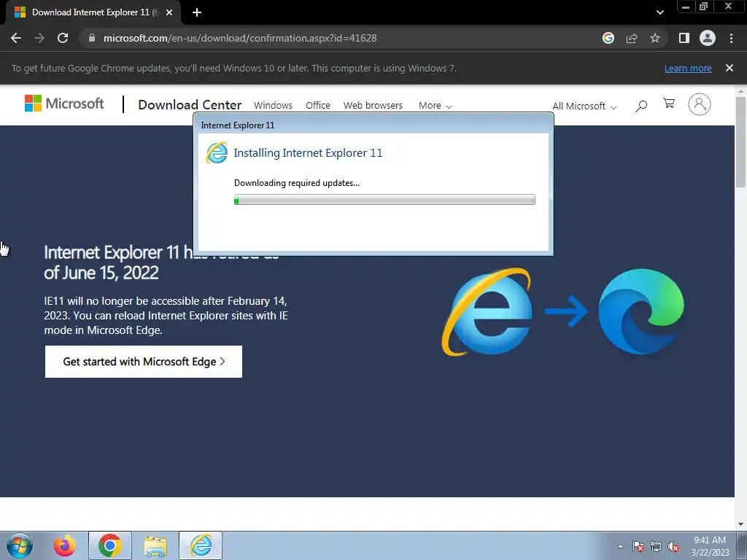Go back using Chrome's back arrow
Image resolution: width=747 pixels, height=560 pixels.
tap(16, 38)
